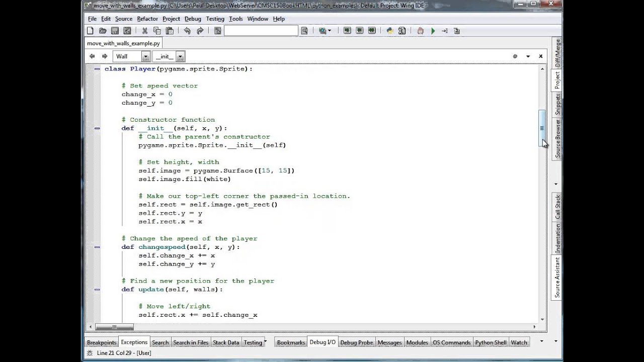Click the red hand breakpoint icon
The image size is (644, 362).
420,31
